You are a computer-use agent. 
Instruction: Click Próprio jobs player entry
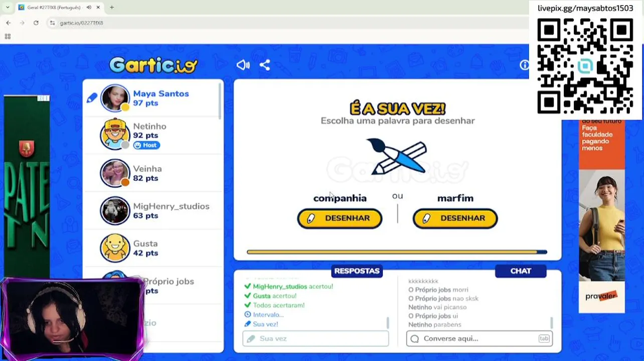pyautogui.click(x=153, y=285)
